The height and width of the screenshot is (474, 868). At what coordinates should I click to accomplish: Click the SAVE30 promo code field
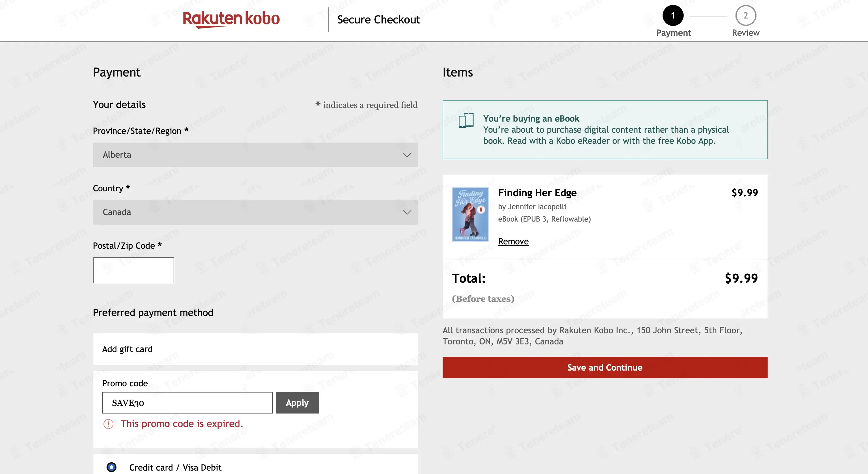[x=188, y=403]
